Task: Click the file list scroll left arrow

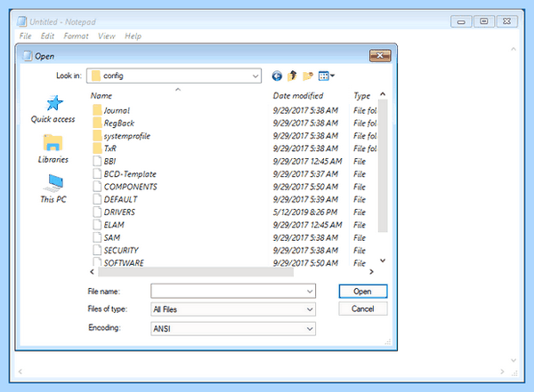Action: [x=92, y=271]
